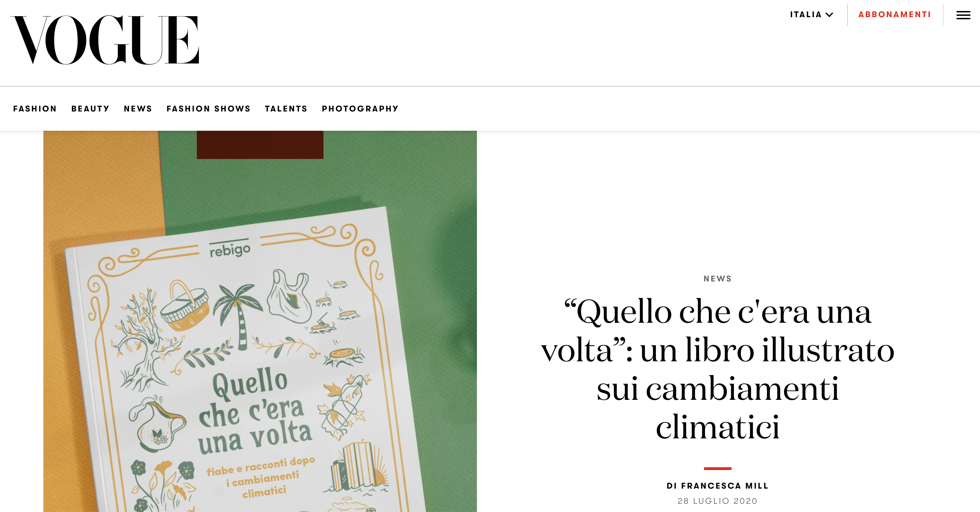Screen dimensions: 980x512
Task: Click the rebigo logo on the book cover
Action: [x=230, y=249]
